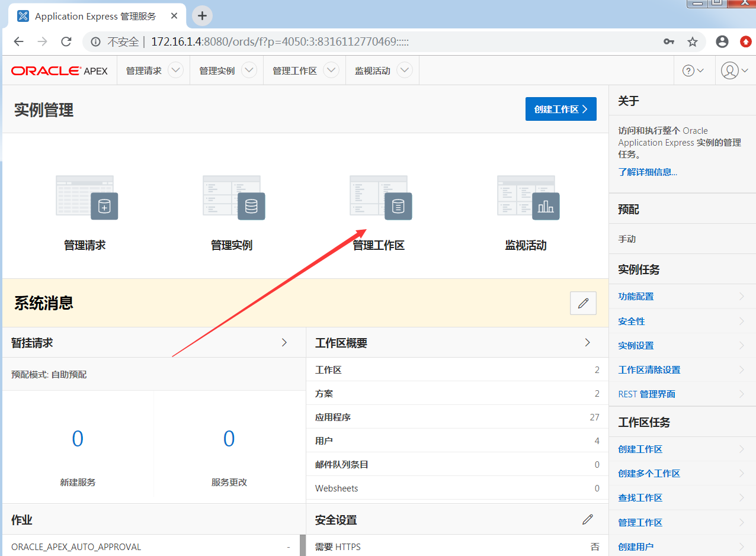Open the Chrome profile icon
The image size is (756, 556).
(722, 42)
